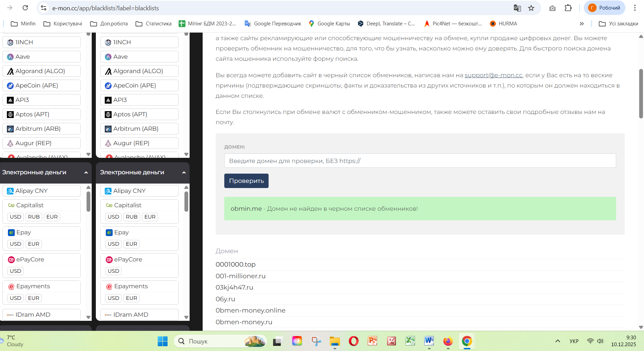Select 1INCH in the left currency column

tap(42, 42)
